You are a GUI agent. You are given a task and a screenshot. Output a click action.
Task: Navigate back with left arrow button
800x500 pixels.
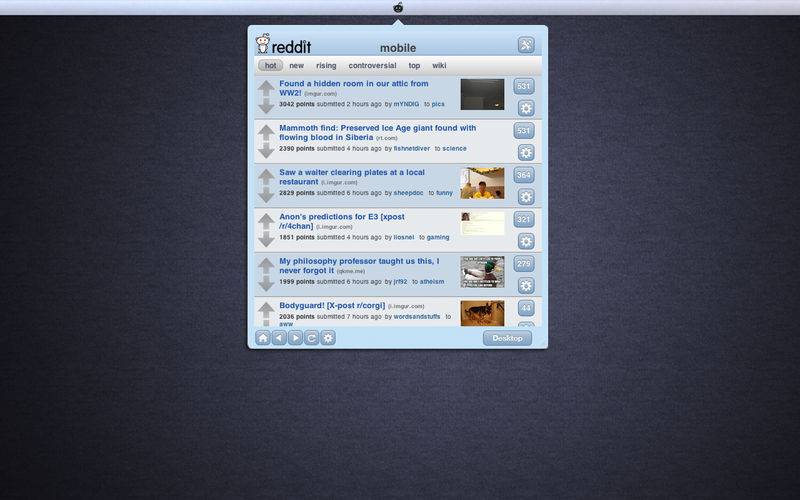point(279,338)
